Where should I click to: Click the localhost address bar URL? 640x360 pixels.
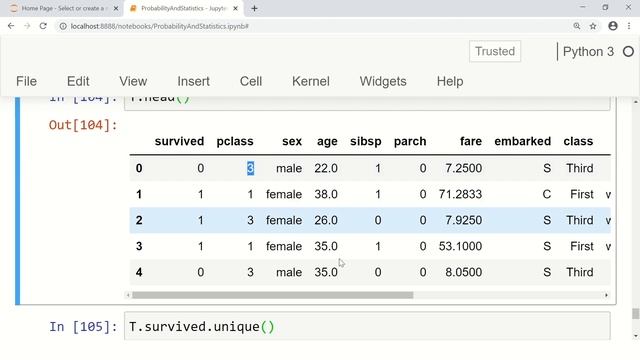click(x=160, y=26)
